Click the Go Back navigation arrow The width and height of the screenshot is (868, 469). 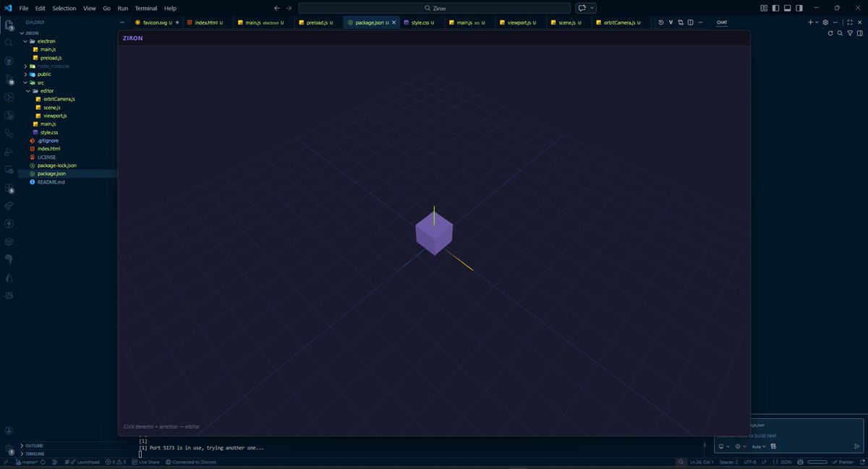[277, 8]
